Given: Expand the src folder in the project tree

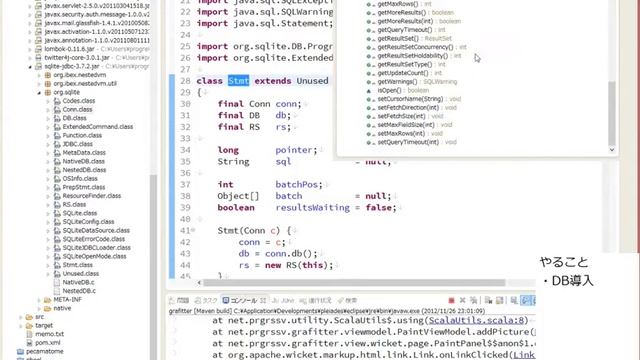Looking at the screenshot, I should coord(21,317).
